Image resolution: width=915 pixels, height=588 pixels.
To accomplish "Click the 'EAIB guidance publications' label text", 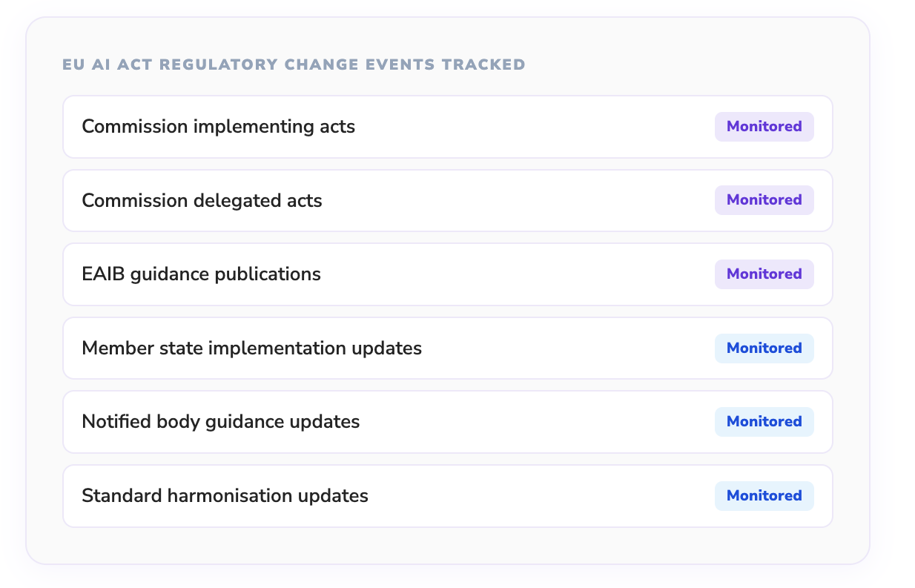I will (x=201, y=274).
